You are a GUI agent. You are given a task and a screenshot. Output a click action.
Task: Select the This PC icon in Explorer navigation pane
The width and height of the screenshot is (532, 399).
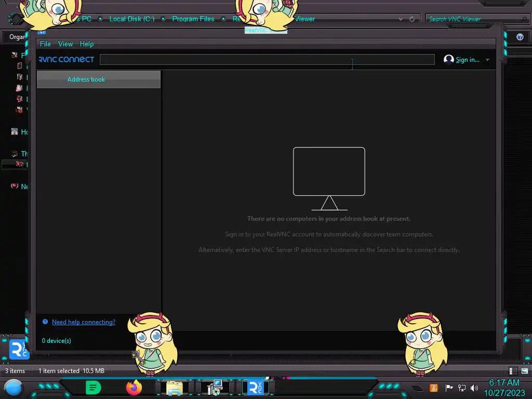(14, 154)
